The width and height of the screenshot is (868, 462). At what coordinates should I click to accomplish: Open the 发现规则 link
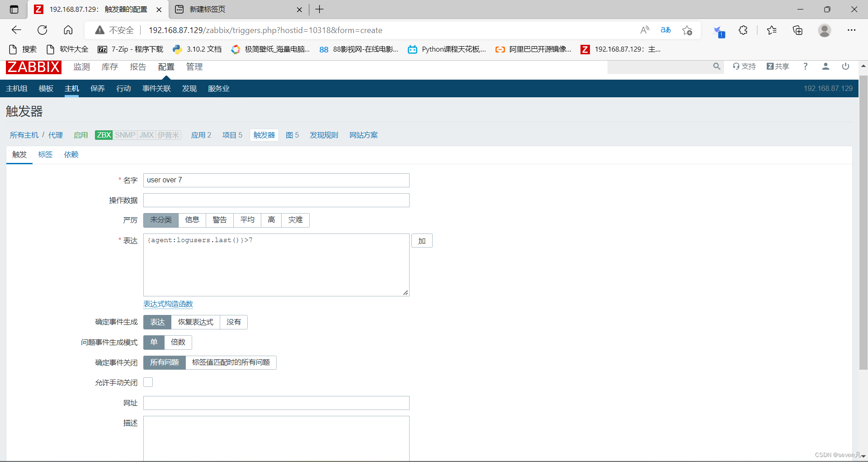[324, 135]
